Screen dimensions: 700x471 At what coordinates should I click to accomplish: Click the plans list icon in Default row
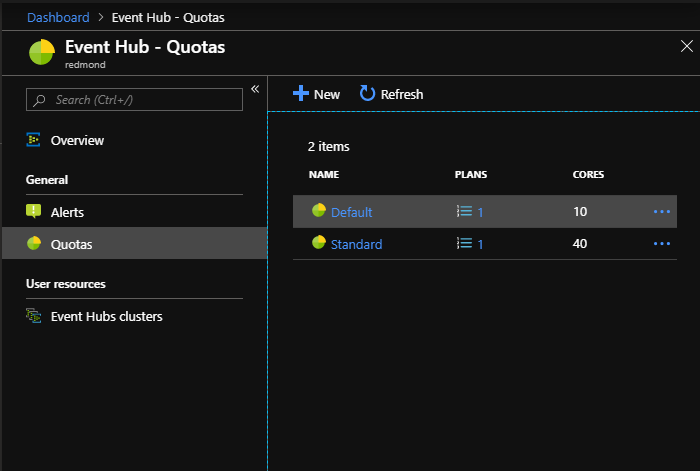(x=463, y=212)
